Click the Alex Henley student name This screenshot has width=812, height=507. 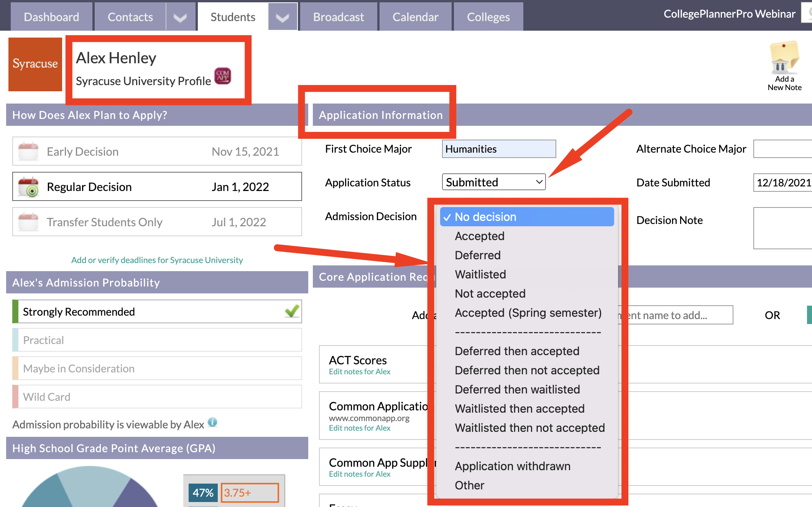116,58
